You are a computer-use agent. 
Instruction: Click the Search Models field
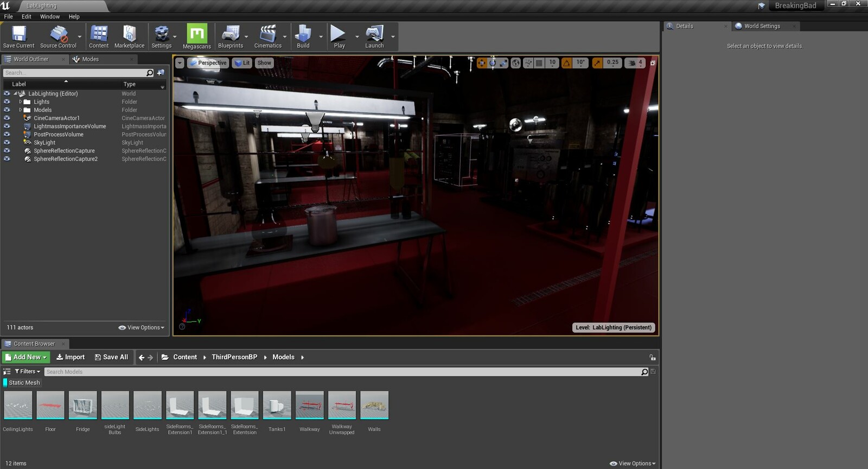point(342,372)
